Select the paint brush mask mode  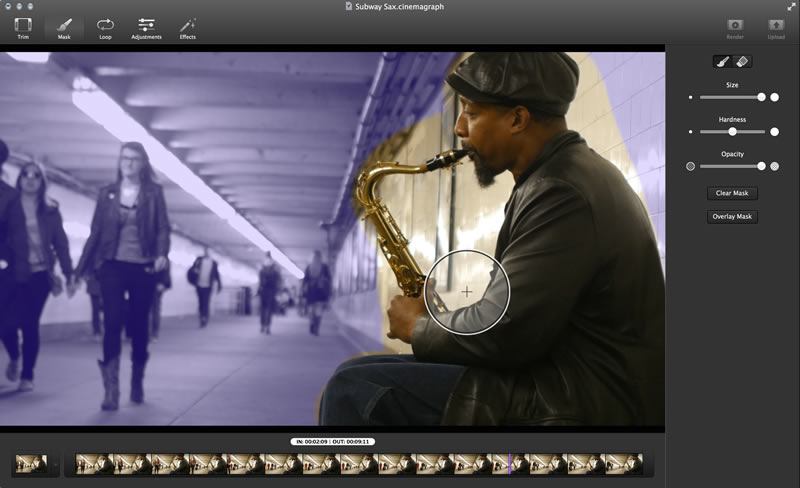pyautogui.click(x=722, y=62)
